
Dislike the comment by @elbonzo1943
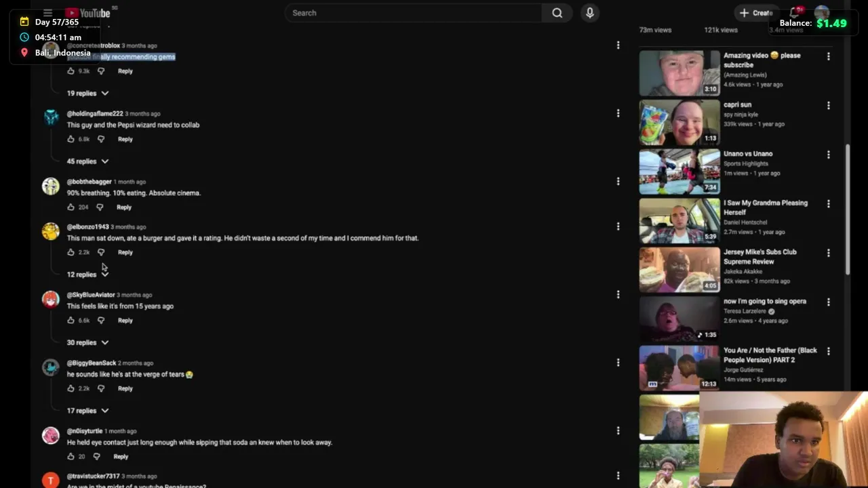coord(100,252)
